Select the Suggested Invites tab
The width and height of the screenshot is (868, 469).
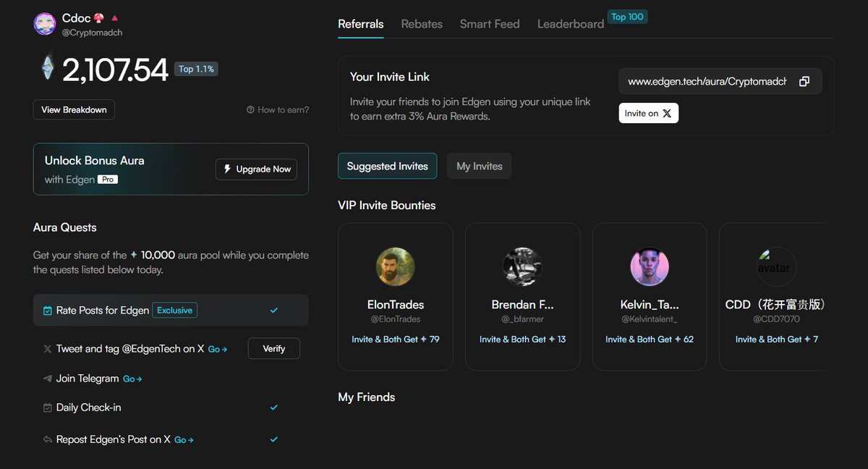click(x=388, y=166)
